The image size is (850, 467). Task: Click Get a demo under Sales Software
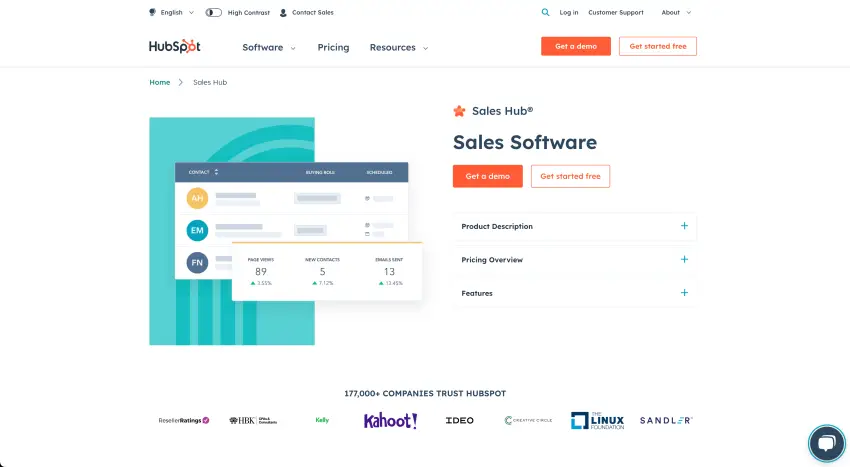click(488, 176)
